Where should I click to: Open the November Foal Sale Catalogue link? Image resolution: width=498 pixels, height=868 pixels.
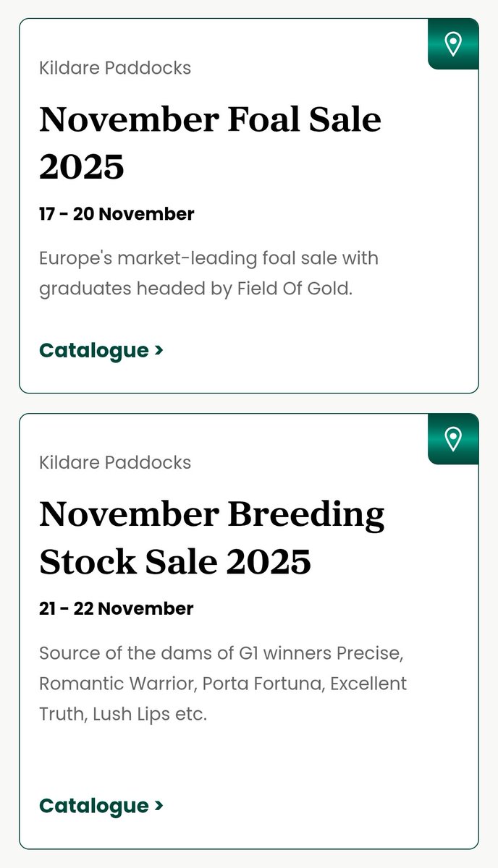pos(101,350)
